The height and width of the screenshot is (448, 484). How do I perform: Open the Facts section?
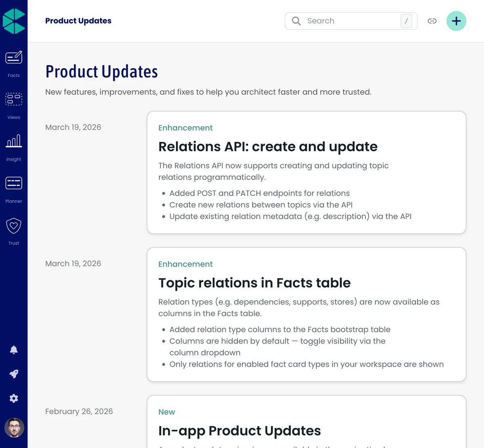tap(14, 63)
